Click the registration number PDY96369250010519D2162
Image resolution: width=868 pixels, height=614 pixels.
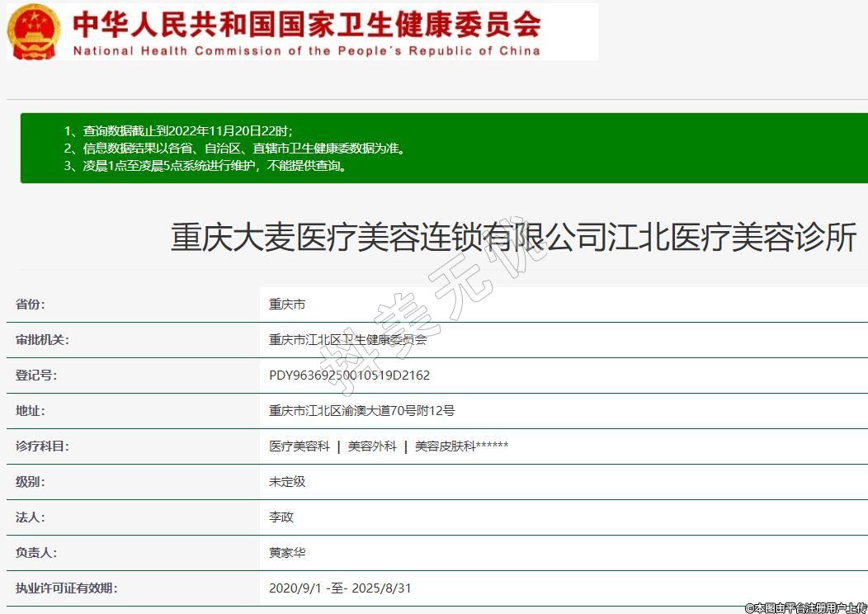click(x=349, y=375)
